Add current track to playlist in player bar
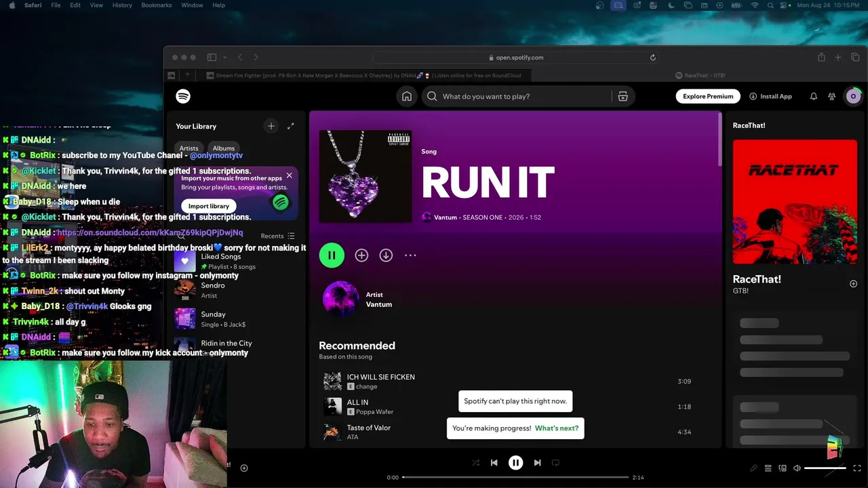 pos(244,468)
